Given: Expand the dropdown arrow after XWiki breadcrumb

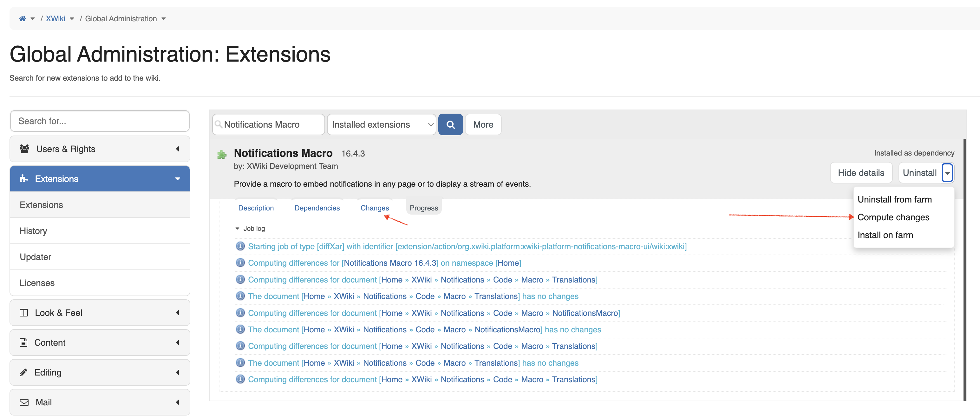Looking at the screenshot, I should tap(72, 19).
